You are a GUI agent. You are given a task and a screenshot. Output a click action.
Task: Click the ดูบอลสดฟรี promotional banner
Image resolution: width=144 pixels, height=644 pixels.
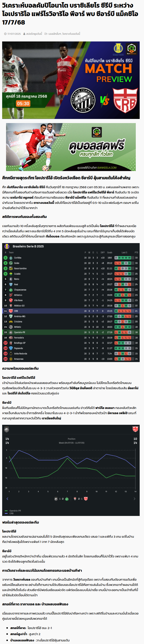71,147
